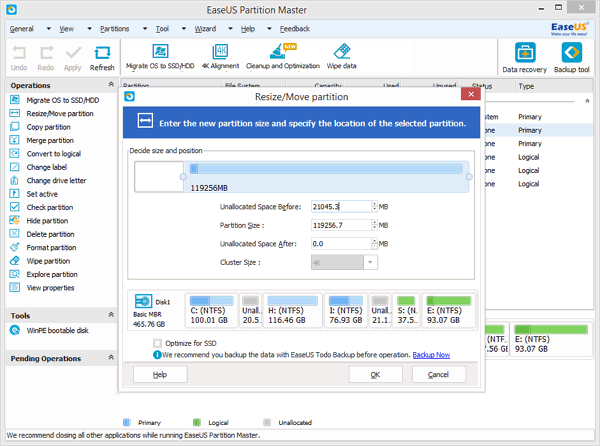This screenshot has width=600, height=446.
Task: Select C: (NTFS) 100.01 GB partition block
Action: point(212,310)
